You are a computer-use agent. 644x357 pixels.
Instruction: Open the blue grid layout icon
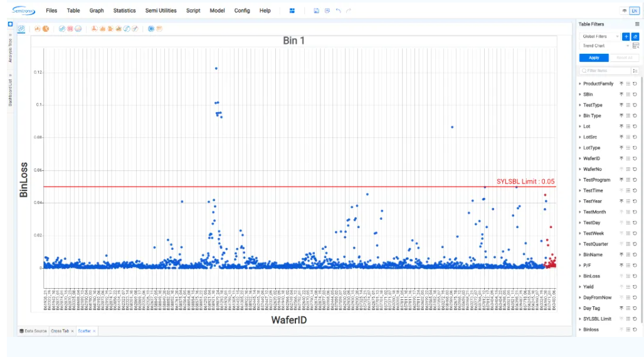tap(292, 11)
